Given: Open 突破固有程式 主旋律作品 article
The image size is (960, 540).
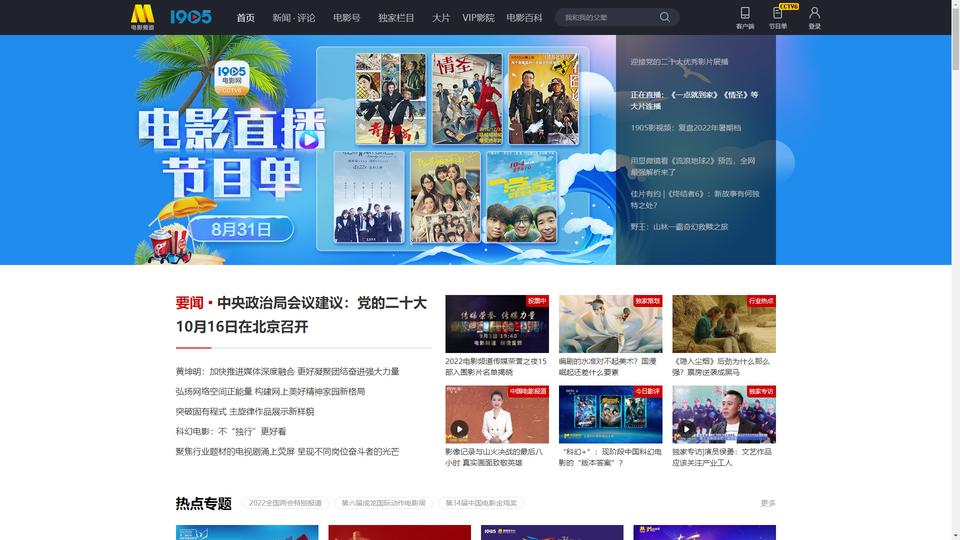Looking at the screenshot, I should [x=245, y=412].
